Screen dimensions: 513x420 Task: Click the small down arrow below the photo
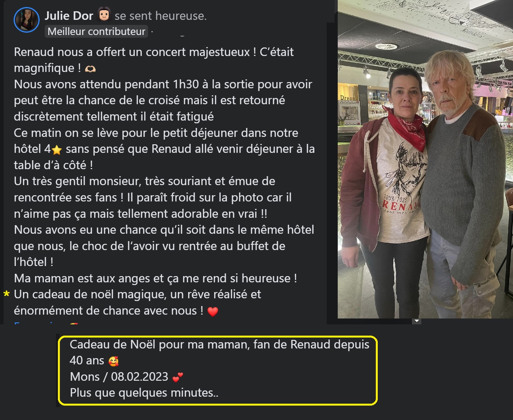coord(417,321)
